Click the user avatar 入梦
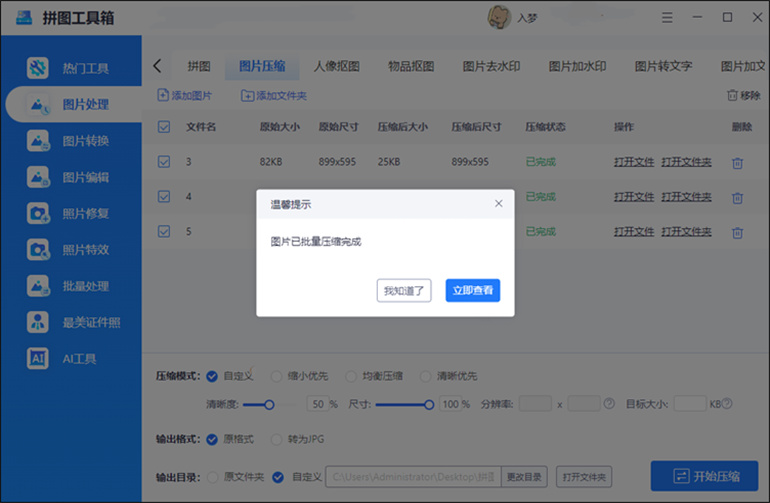Screen dimensions: 770x503 499,17
